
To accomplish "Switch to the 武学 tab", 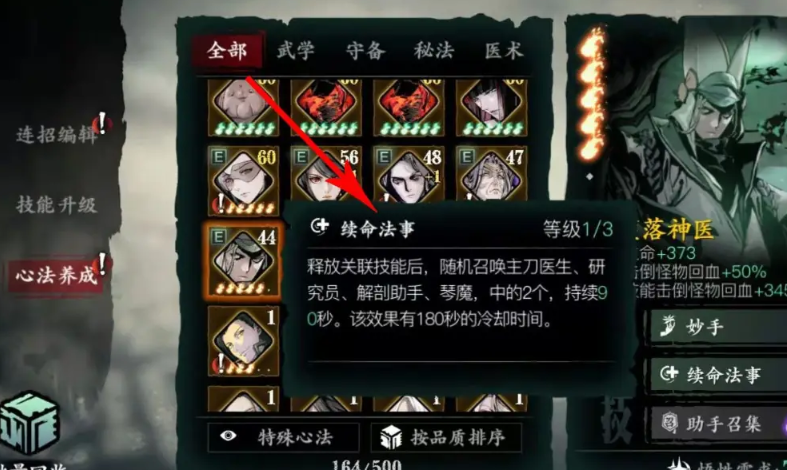I will pyautogui.click(x=296, y=51).
